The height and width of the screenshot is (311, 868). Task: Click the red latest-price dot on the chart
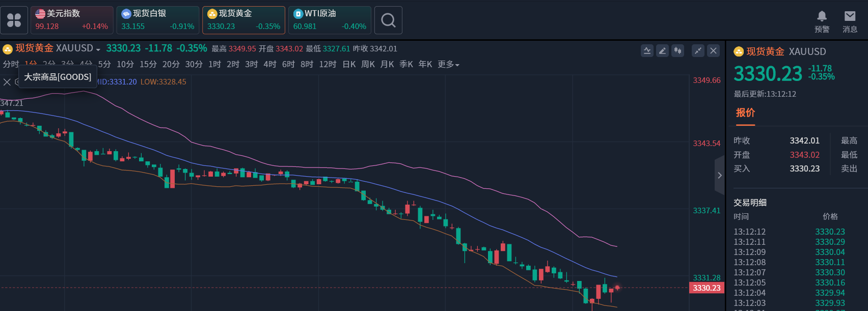(x=617, y=288)
